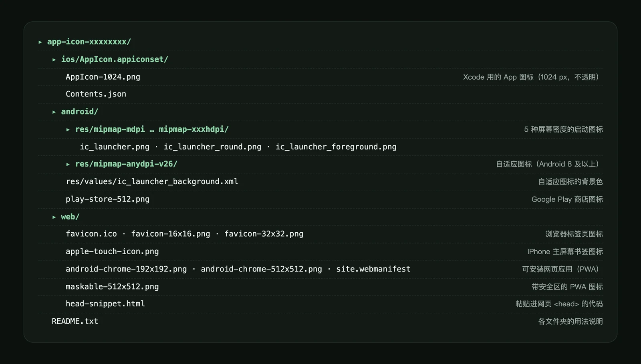Viewport: 641px width, 364px height.
Task: Click ic_launcher_foreground.png file name
Action: coord(336,147)
